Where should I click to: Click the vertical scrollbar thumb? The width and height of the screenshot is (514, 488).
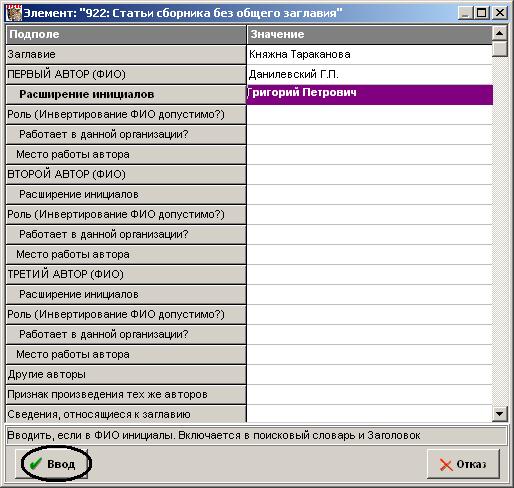point(499,48)
